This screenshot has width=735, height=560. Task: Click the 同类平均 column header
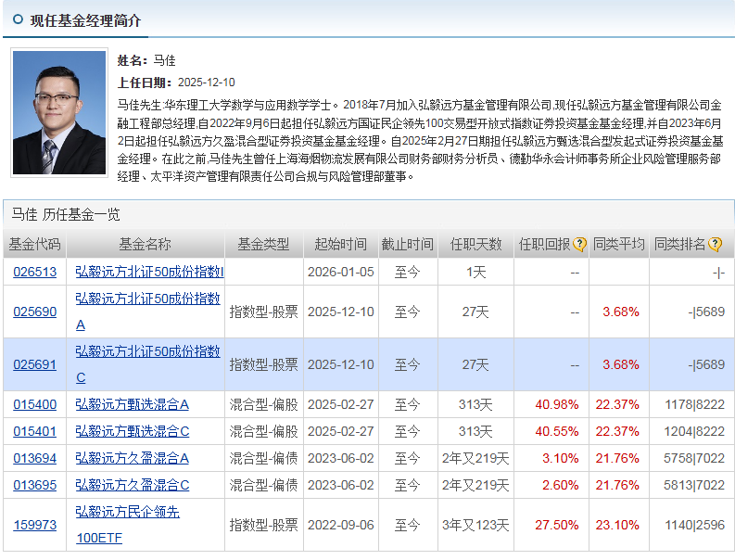tap(619, 245)
